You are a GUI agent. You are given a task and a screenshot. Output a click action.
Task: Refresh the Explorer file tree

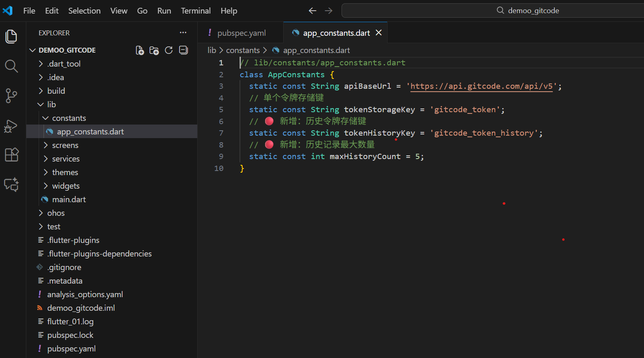(169, 50)
